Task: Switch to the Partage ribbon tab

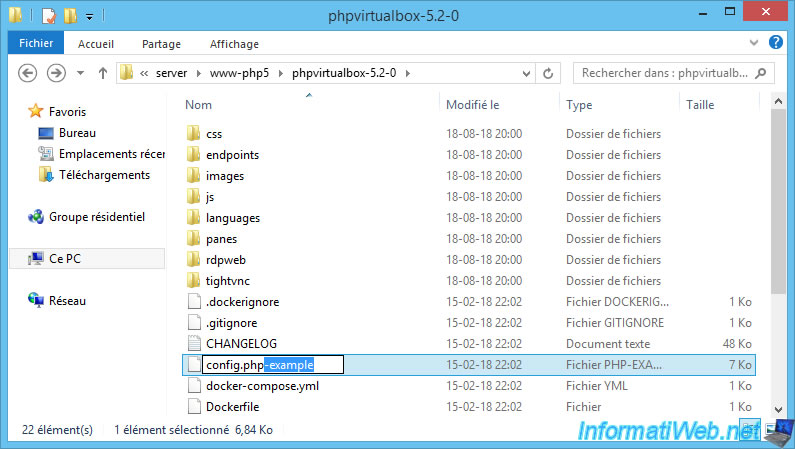Action: click(x=161, y=44)
